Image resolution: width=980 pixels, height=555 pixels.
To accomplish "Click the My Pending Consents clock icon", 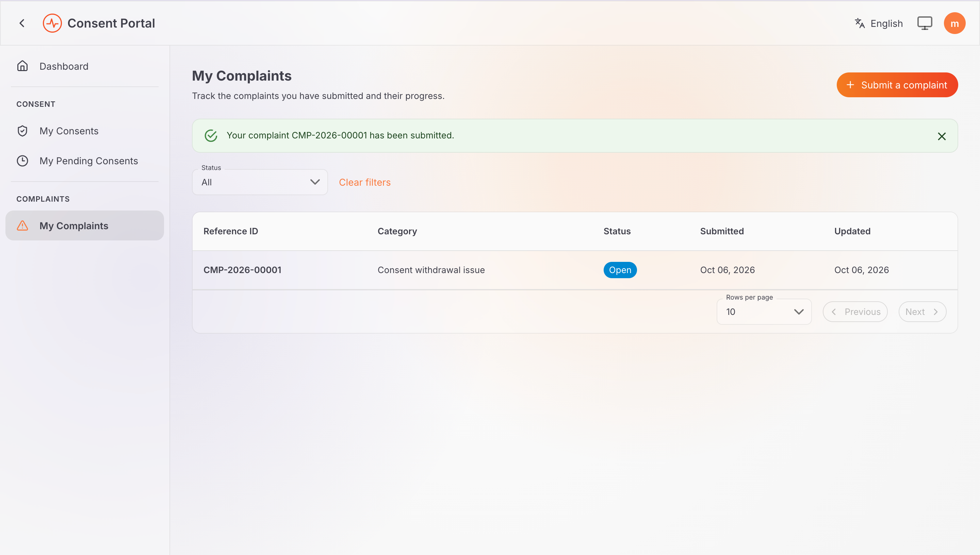I will coord(22,161).
